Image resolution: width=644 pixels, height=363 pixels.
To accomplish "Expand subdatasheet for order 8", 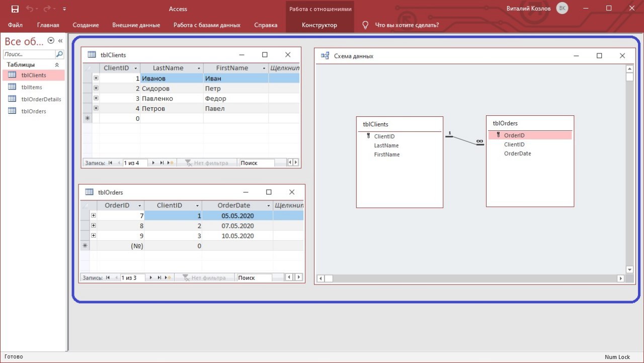I will [94, 226].
